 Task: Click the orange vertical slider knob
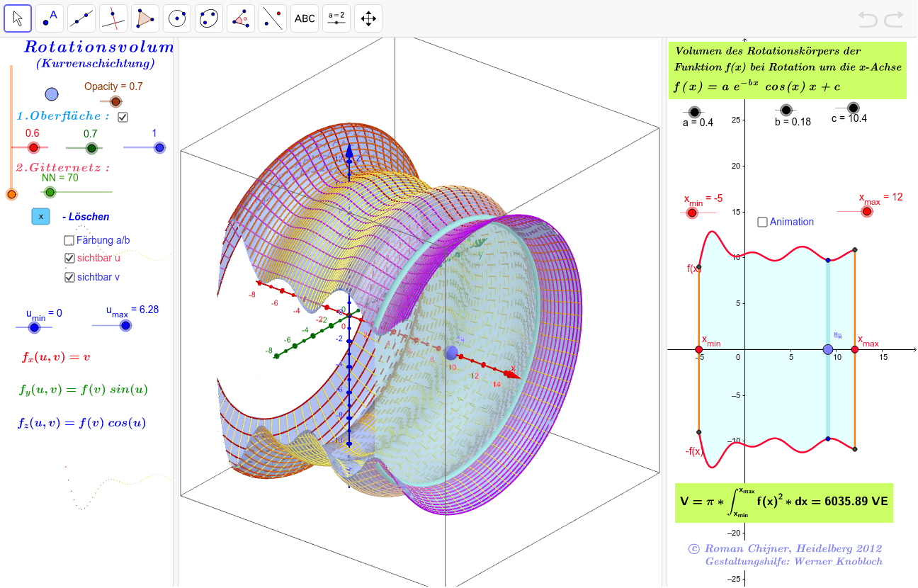tap(11, 195)
